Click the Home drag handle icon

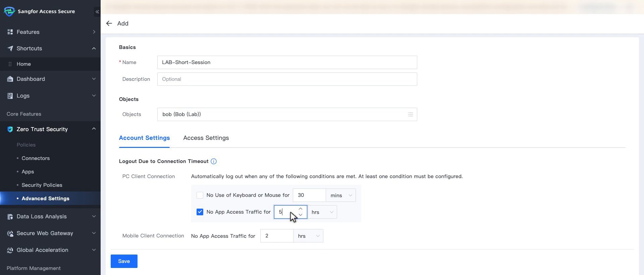pos(10,64)
